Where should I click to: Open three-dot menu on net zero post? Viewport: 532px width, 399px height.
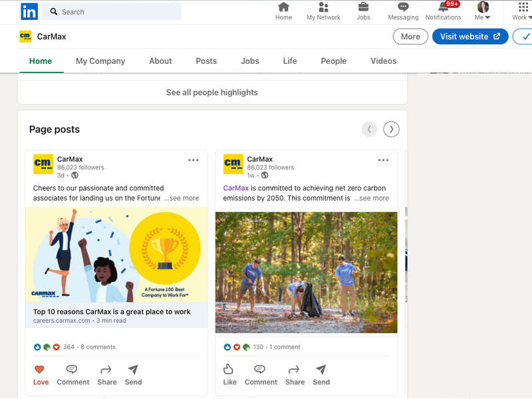[383, 160]
